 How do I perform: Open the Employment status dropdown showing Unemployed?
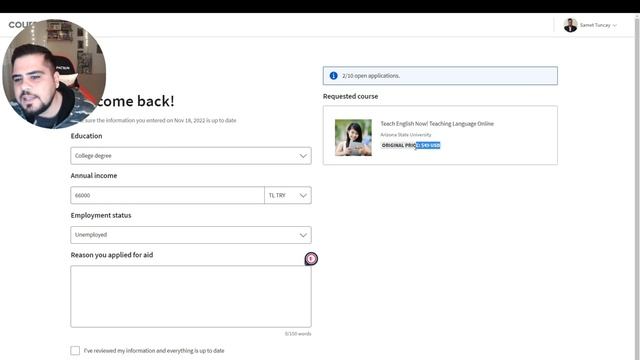point(191,235)
